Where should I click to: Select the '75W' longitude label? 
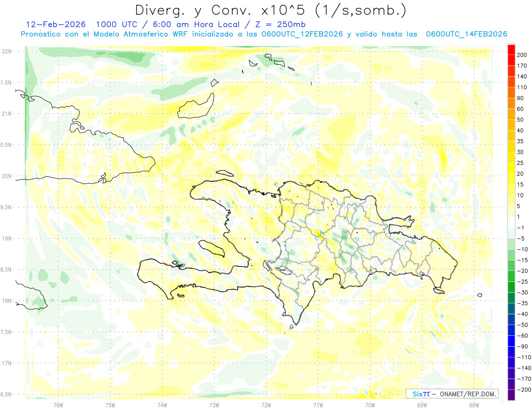pos(110,405)
